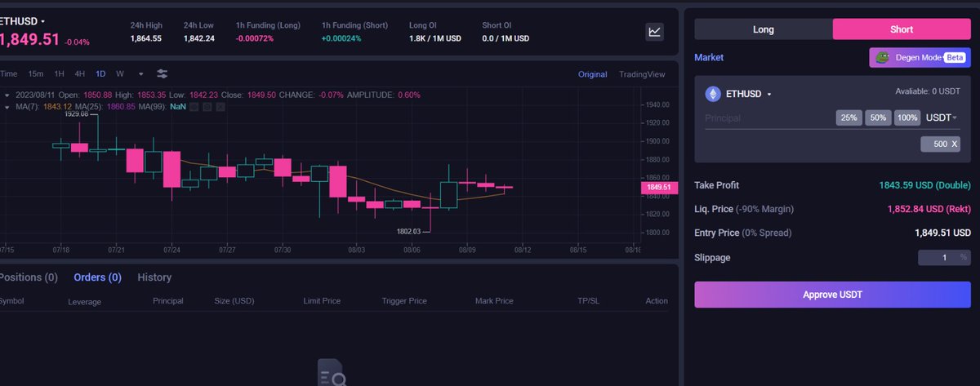This screenshot has width=980, height=386.
Task: Select the Long side toggle
Action: coord(763,29)
